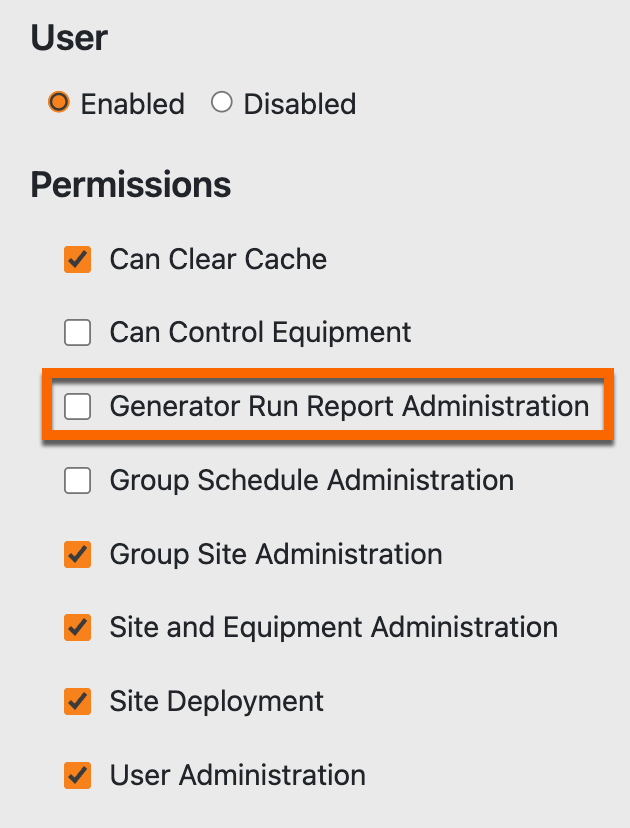This screenshot has height=828, width=630.
Task: Click 'Site and Equipment Administration' label text
Action: [333, 628]
